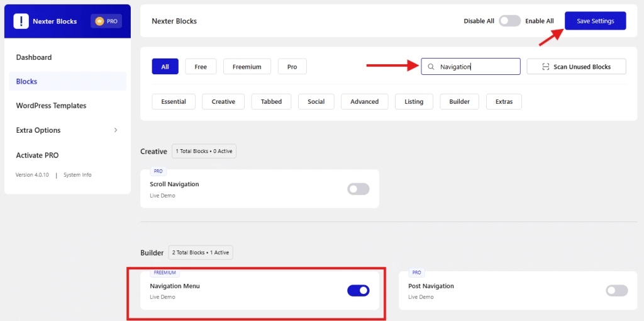644x321 pixels.
Task: Filter blocks by Freemium tab
Action: (247, 67)
